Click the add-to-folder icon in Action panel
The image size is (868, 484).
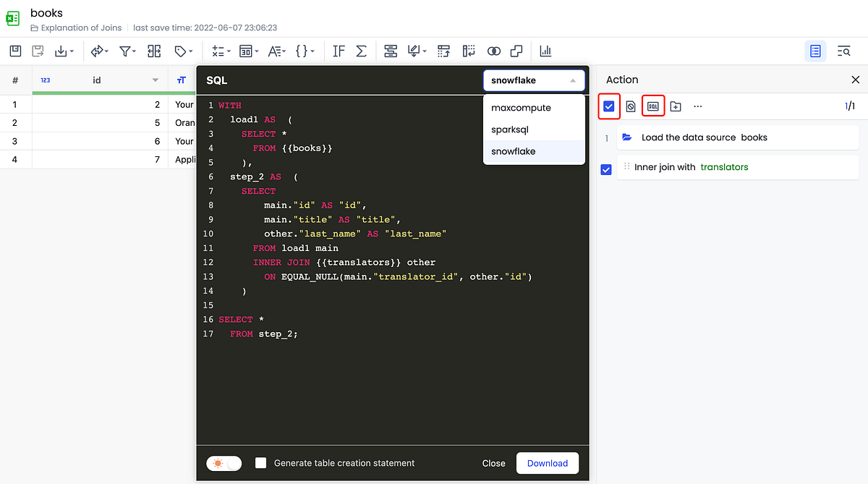pyautogui.click(x=676, y=106)
